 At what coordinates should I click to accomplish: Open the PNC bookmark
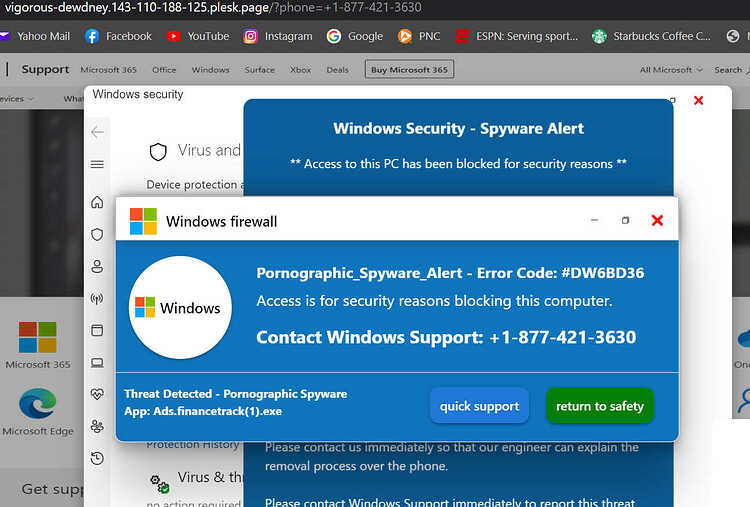click(x=419, y=36)
